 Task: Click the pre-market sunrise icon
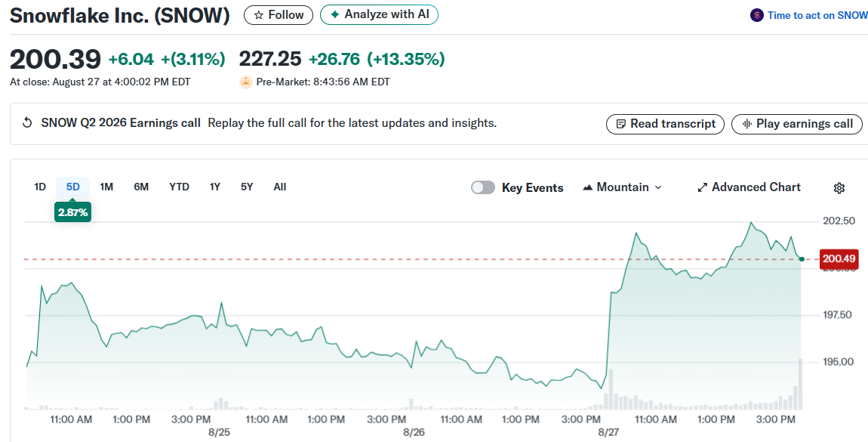pos(246,82)
